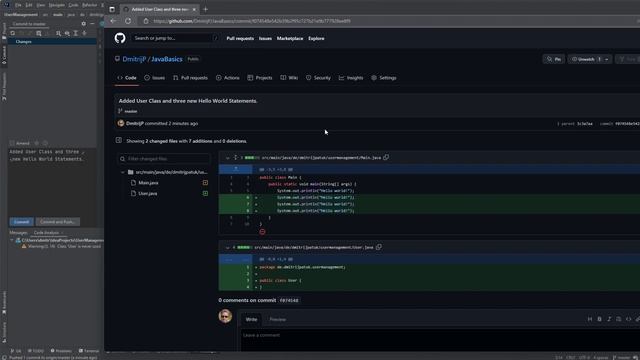
Task: Go back in the browser
Action: tap(113, 21)
